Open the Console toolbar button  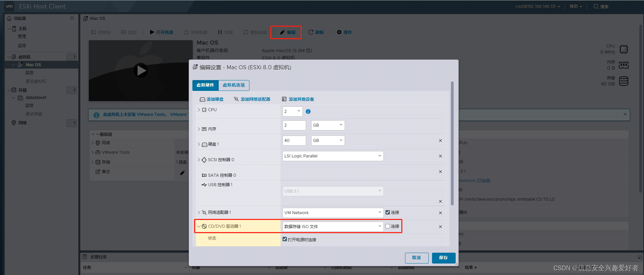tap(101, 32)
